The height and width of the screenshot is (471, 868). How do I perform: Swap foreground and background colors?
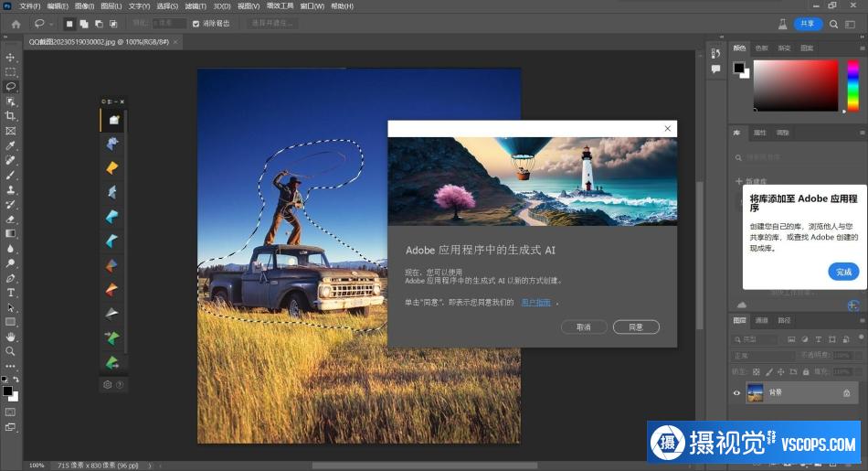(16, 380)
